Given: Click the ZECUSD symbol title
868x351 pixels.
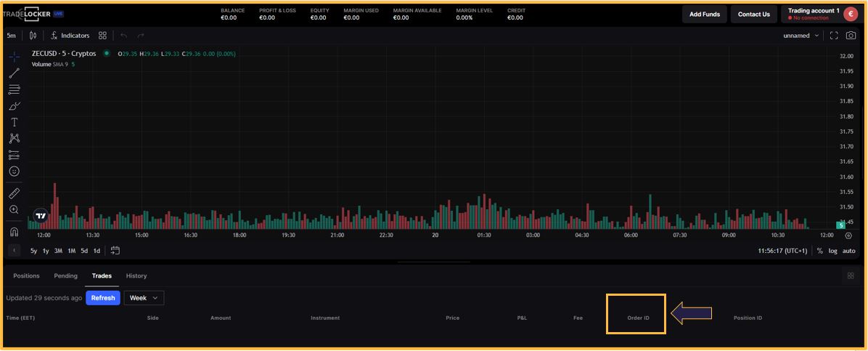Looking at the screenshot, I should 64,53.
